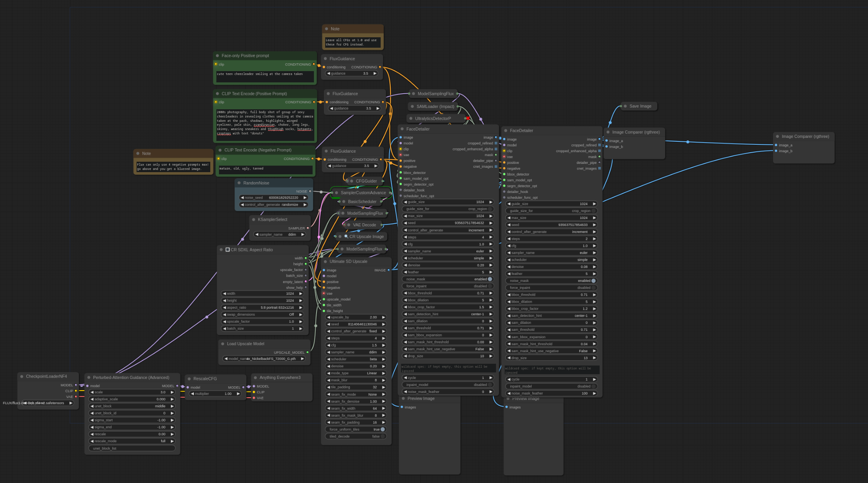This screenshot has width=868, height=483.
Task: Collapse the RandomNoise node using its dot
Action: coord(239,183)
